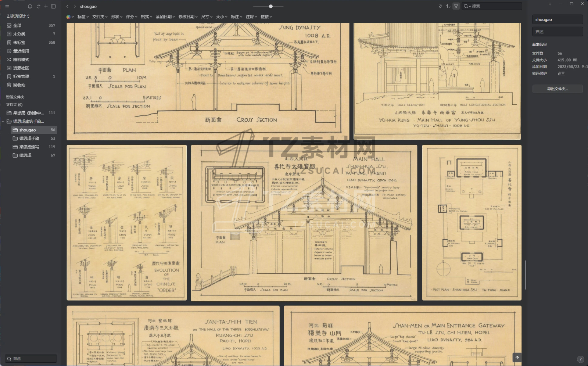This screenshot has height=366, width=588.
Task: Toggle the filter funnel button
Action: tap(456, 6)
